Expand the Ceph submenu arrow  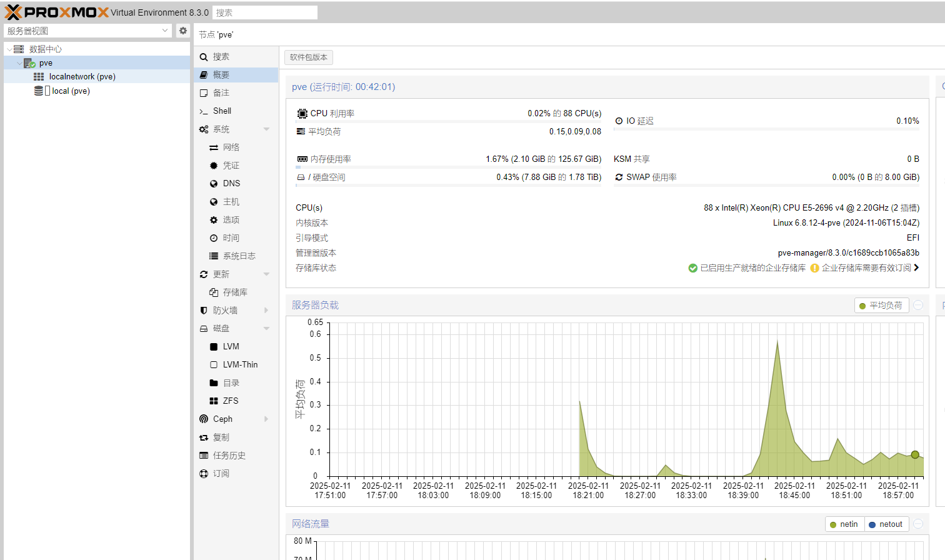click(267, 419)
